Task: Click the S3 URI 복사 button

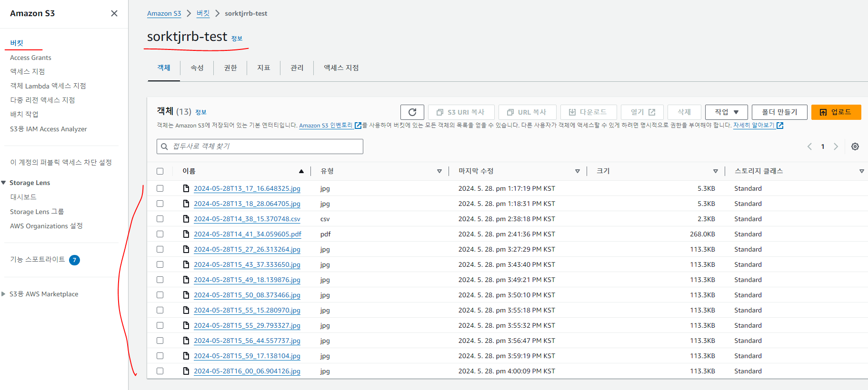Action: tap(461, 112)
